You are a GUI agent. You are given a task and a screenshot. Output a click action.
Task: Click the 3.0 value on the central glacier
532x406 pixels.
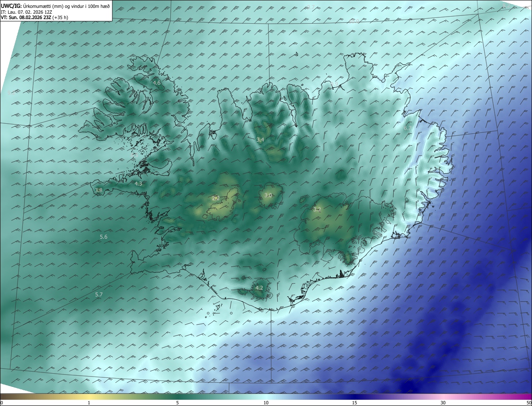coord(268,195)
